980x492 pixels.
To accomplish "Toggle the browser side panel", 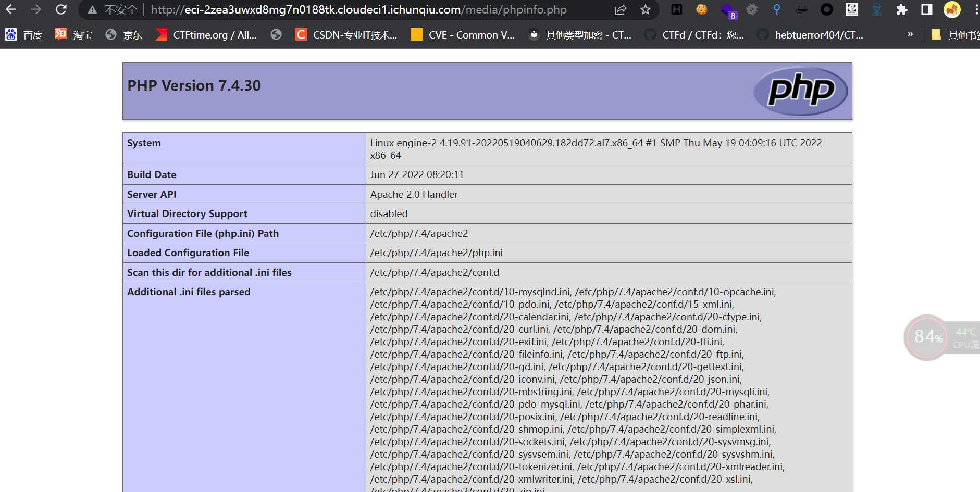I will pos(926,9).
